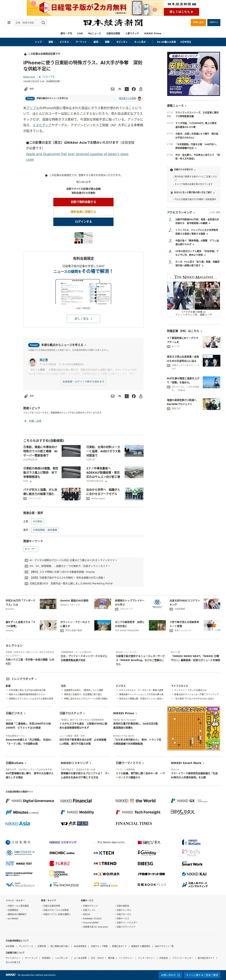
Task: Click the email share icon under the headline
Action: [x=112, y=89]
